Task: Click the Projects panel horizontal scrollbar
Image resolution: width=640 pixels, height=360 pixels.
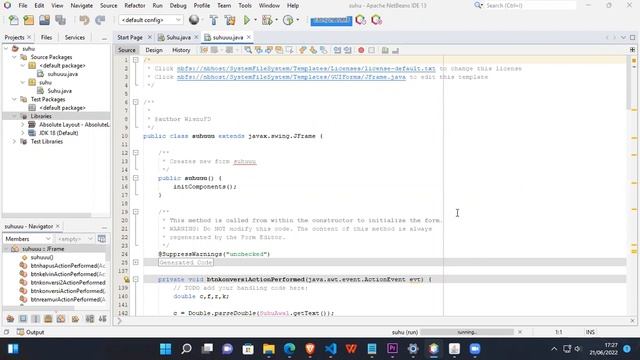Action: click(x=47, y=215)
